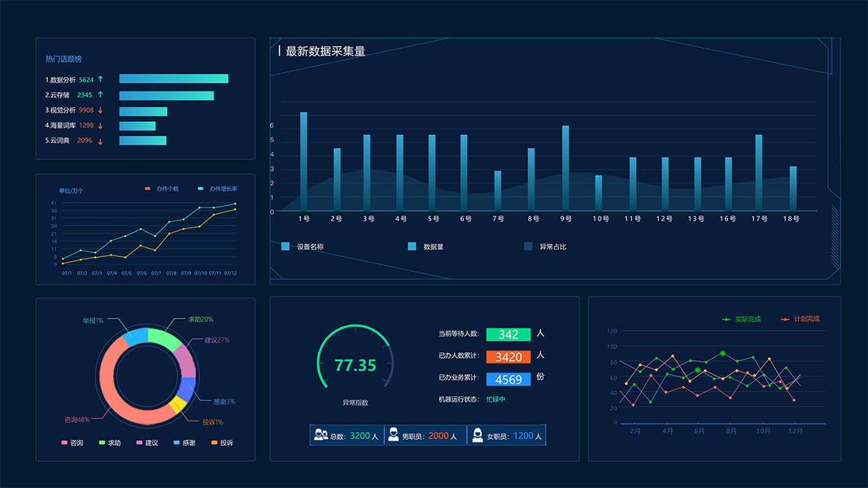Viewport: 868px width, 488px height.
Task: Click the 17号 bar in the chart
Action: (x=758, y=172)
